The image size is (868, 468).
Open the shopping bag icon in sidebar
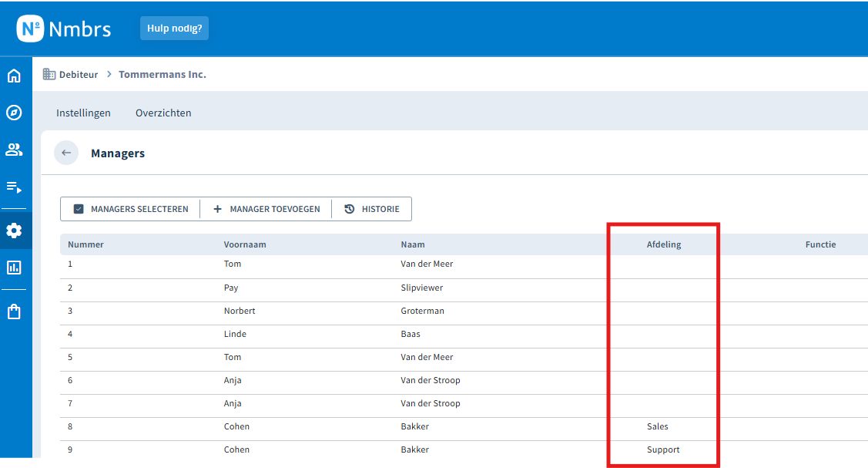[14, 311]
